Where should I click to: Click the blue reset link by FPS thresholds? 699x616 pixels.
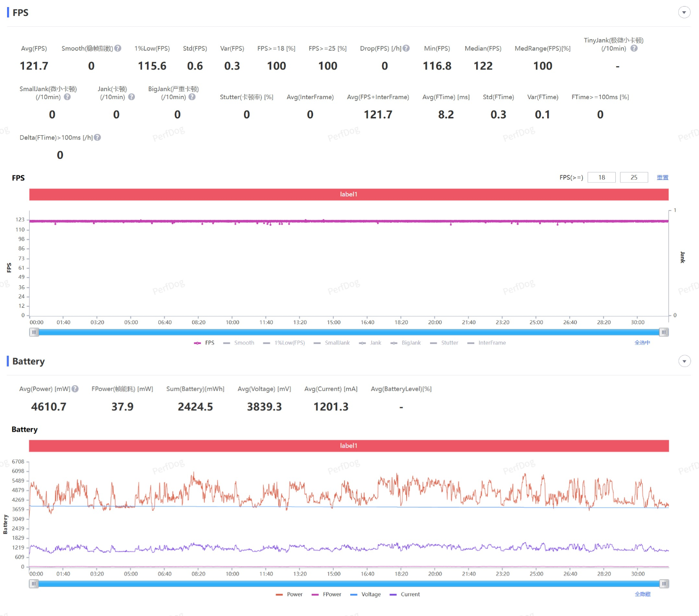point(662,178)
